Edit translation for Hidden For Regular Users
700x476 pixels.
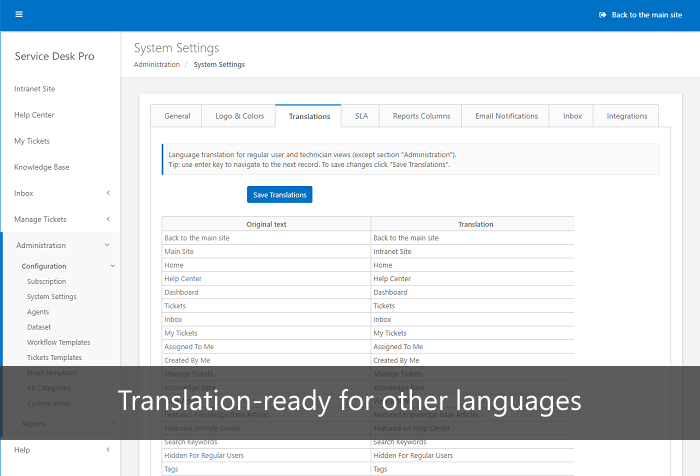472,455
